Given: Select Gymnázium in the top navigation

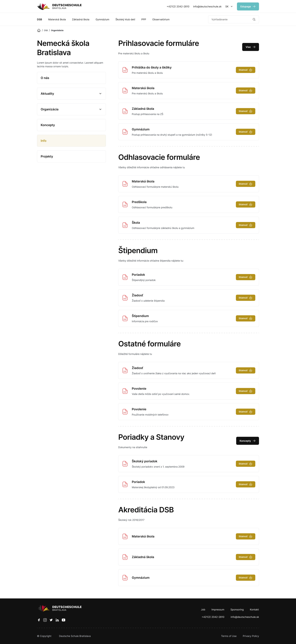Looking at the screenshot, I should [102, 20].
